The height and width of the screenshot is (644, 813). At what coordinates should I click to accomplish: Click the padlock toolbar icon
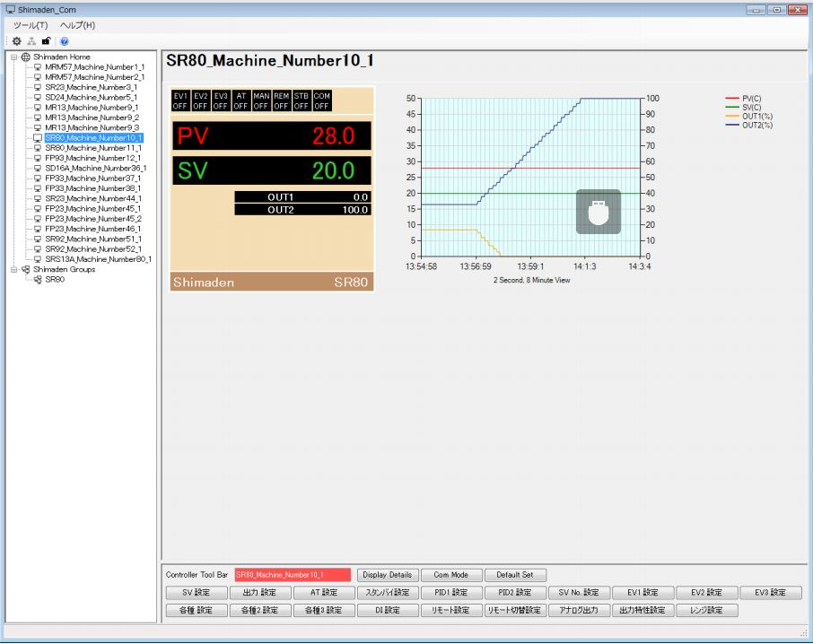tap(47, 41)
